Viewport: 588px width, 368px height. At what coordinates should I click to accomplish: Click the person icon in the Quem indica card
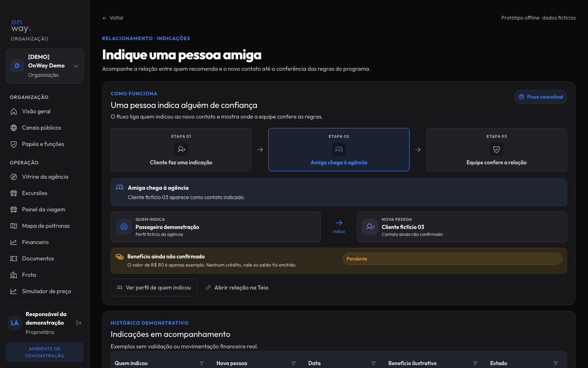click(x=124, y=227)
